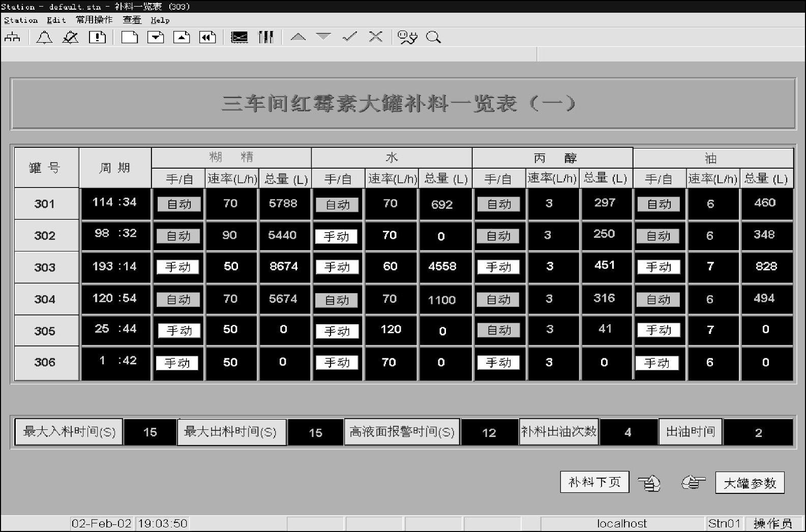This screenshot has width=806, height=532.
Task: Open the system status exclamation icon
Action: 97,37
